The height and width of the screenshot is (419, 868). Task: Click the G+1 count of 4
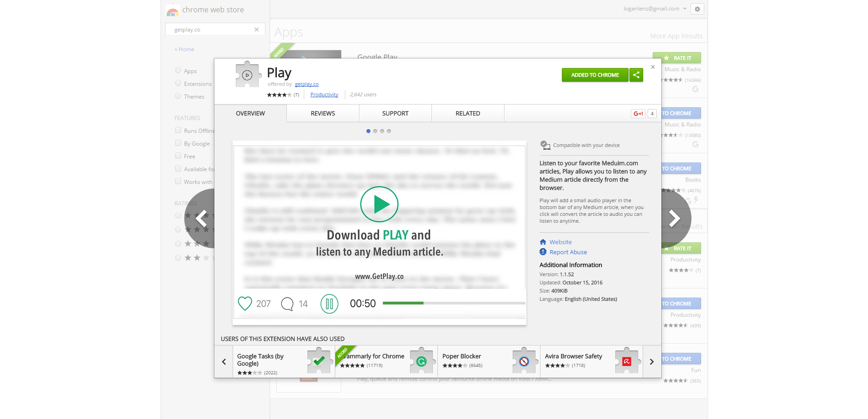652,114
